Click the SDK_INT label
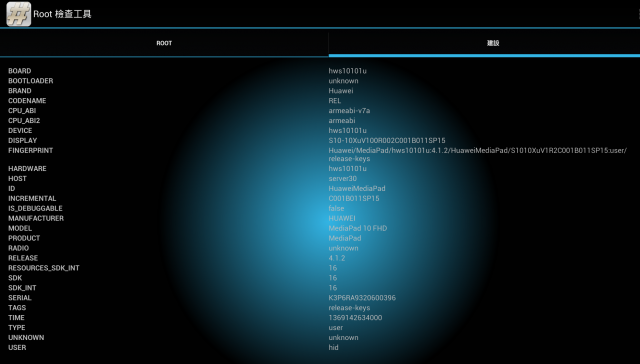 click(22, 288)
